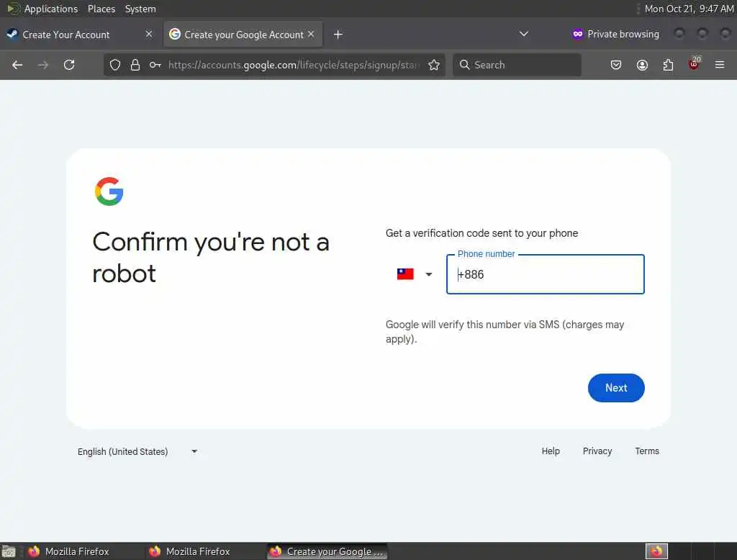Close the Create Your Account tab
737x560 pixels.
148,34
